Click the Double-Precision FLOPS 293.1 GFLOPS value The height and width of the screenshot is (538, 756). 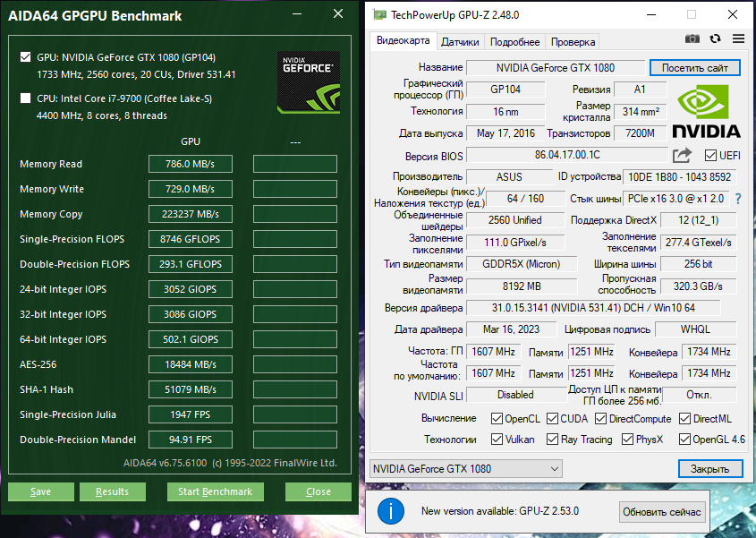point(190,264)
